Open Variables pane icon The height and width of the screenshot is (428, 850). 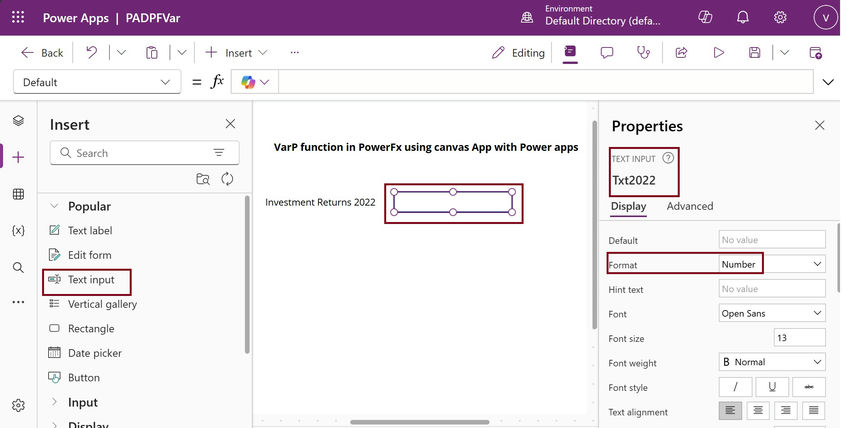coord(18,230)
